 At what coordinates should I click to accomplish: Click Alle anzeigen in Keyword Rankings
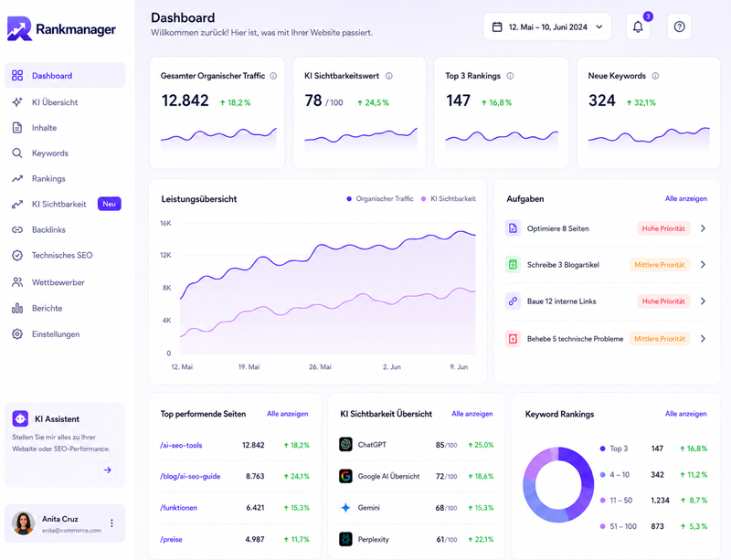[686, 414]
